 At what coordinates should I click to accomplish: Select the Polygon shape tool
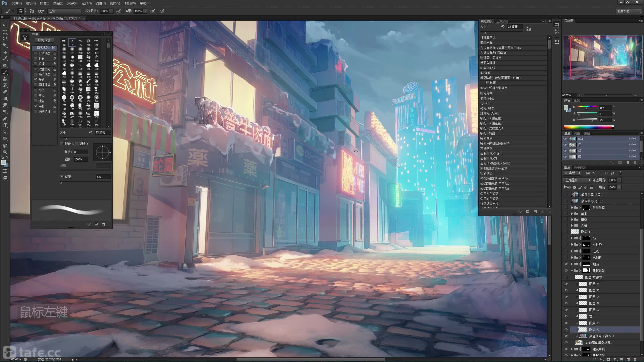pos(5,139)
